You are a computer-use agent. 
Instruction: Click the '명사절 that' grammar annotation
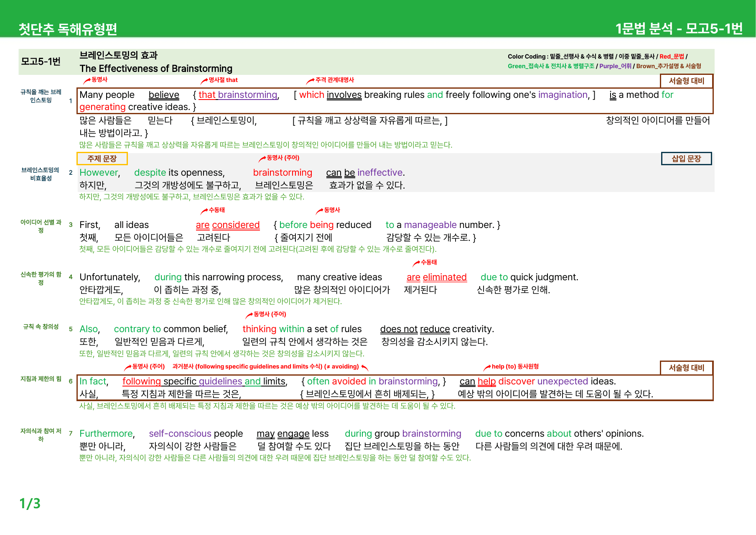tap(223, 80)
